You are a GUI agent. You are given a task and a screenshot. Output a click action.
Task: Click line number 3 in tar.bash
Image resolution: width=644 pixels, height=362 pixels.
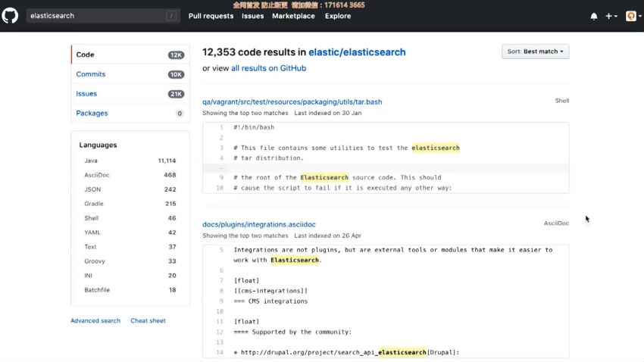[x=221, y=148]
